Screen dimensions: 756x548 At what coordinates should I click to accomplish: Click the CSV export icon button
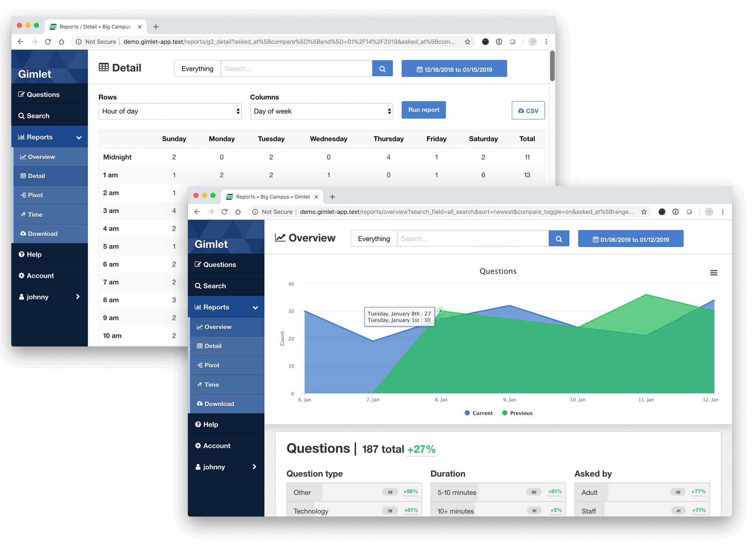click(x=527, y=110)
